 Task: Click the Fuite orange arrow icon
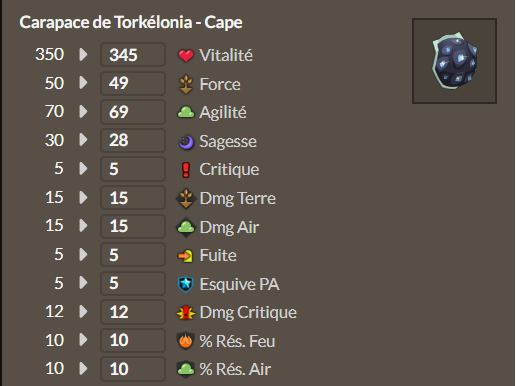tap(185, 256)
